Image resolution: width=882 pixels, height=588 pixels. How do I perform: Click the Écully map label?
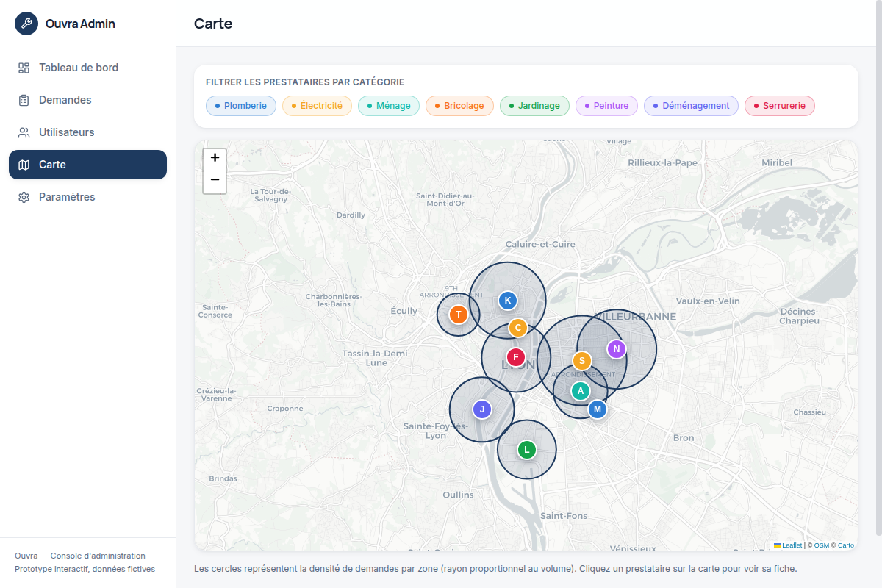(404, 311)
